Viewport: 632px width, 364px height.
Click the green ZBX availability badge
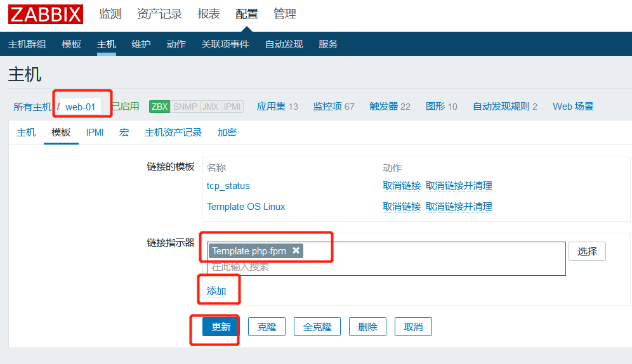click(x=160, y=107)
